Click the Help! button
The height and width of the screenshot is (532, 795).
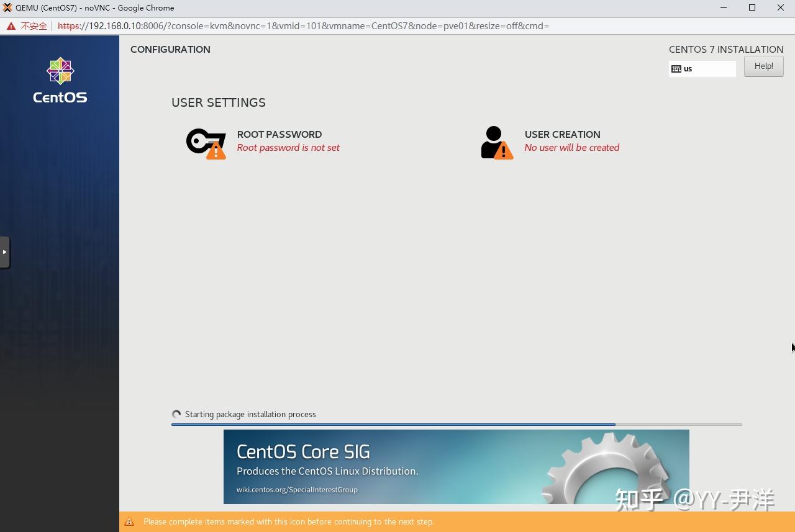(x=763, y=66)
